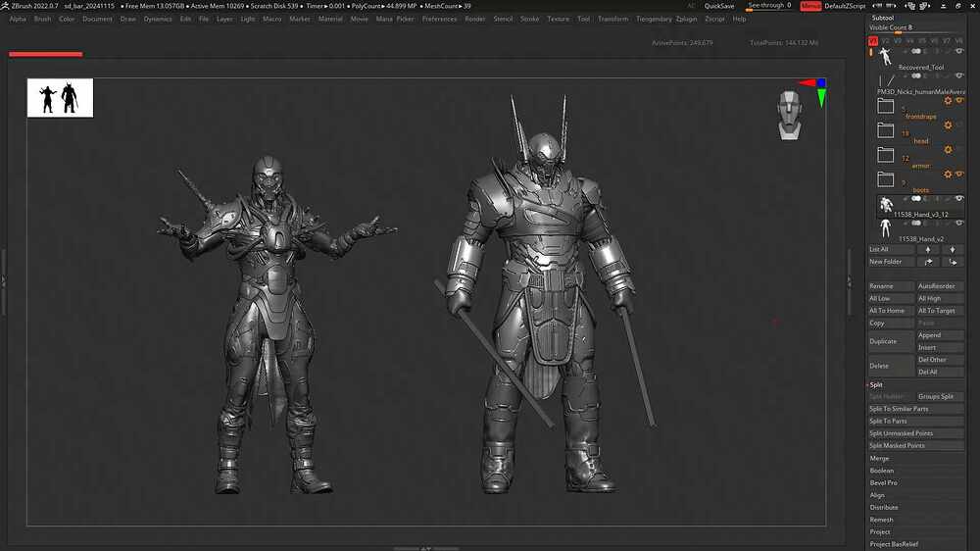Screen dimensions: 980x551
Task: Select the 11538_Hand_v2 subtool thumbnail
Action: pos(885,228)
